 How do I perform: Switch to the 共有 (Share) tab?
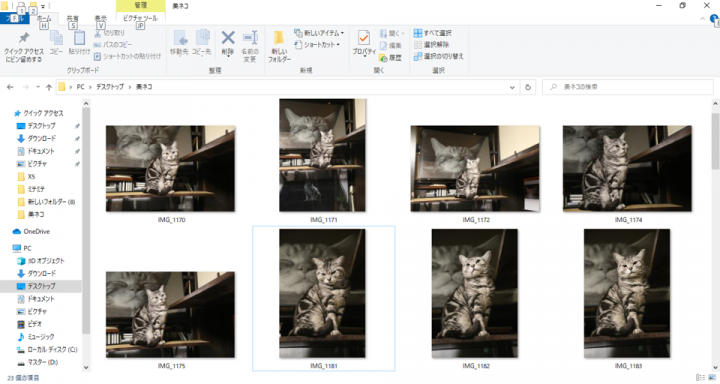73,18
